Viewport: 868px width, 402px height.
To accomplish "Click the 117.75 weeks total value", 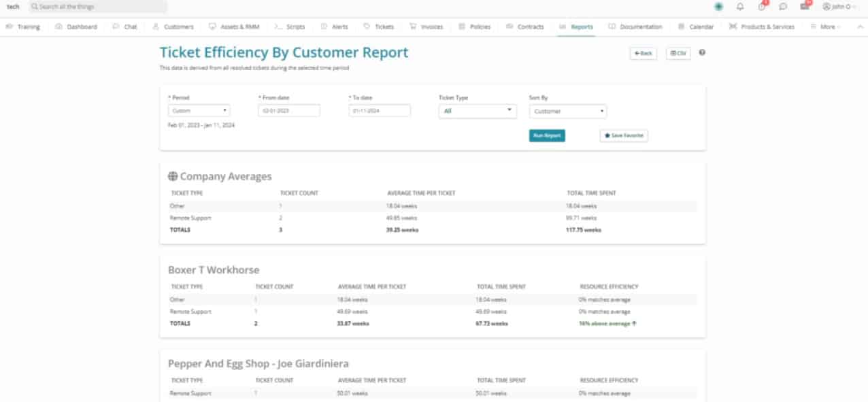I will tap(584, 230).
